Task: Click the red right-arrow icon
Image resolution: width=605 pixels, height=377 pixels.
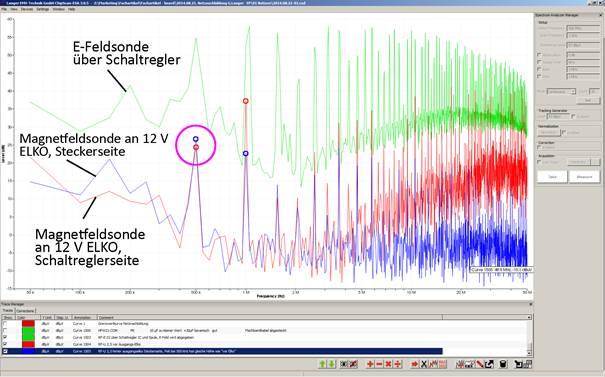Action: (414, 364)
